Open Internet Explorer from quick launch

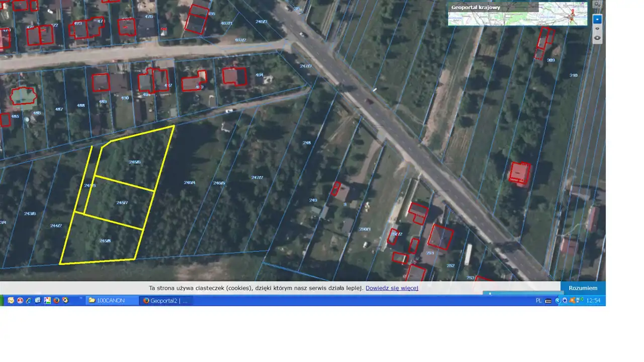pos(29,301)
